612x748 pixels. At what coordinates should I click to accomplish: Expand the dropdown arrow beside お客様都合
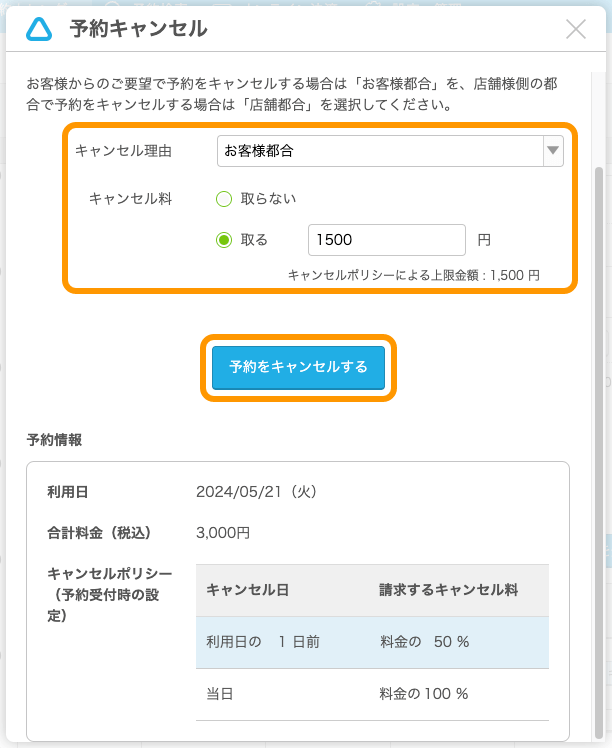(553, 151)
